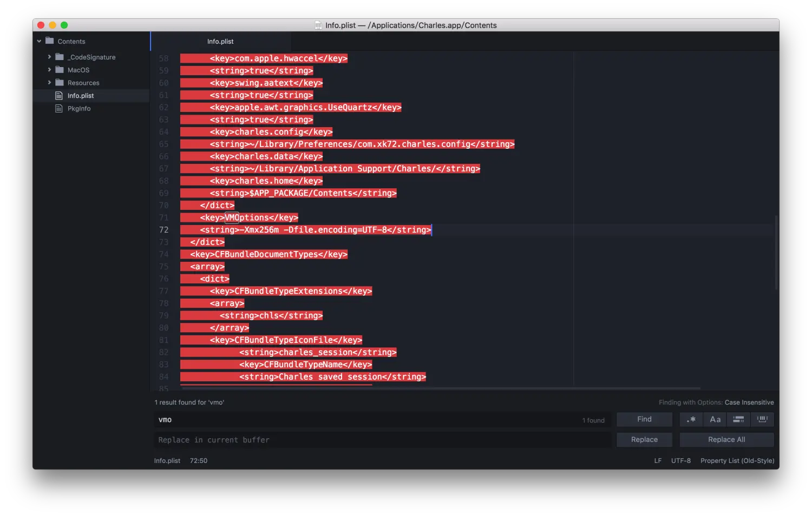Viewport: 812px width, 516px height.
Task: Select the Resources folder icon
Action: point(60,83)
